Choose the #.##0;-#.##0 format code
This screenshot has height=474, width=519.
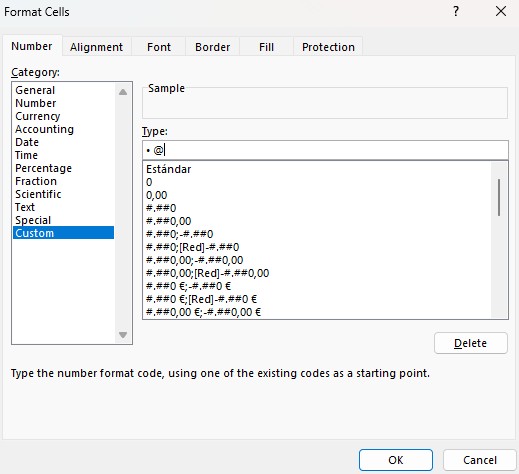[318, 234]
